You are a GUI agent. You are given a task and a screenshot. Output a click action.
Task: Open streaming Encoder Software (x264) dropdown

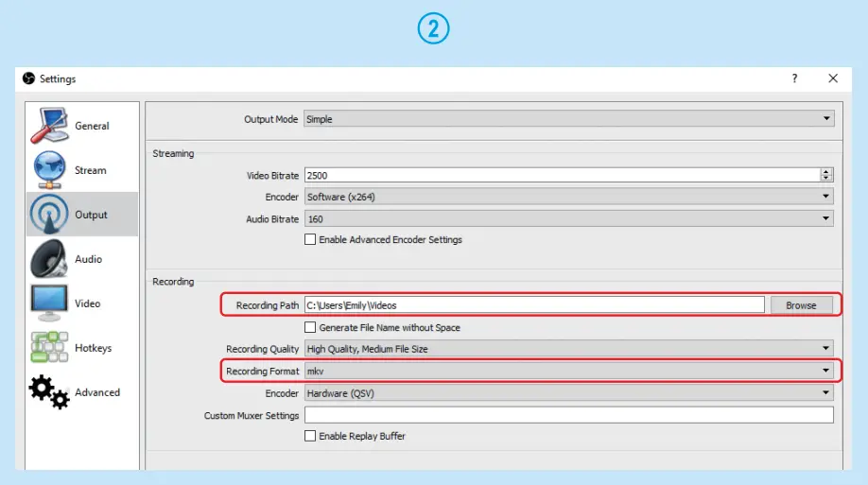pos(568,197)
